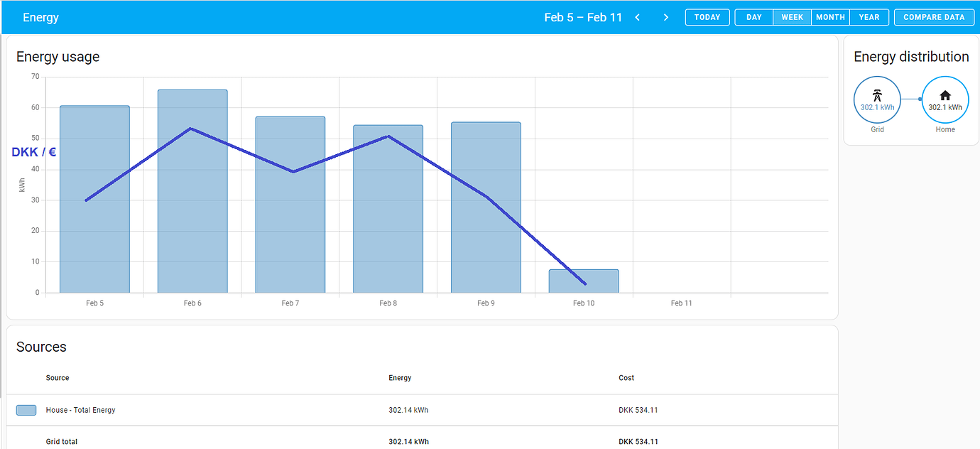
Task: Click the Grid total row label
Action: 62,441
